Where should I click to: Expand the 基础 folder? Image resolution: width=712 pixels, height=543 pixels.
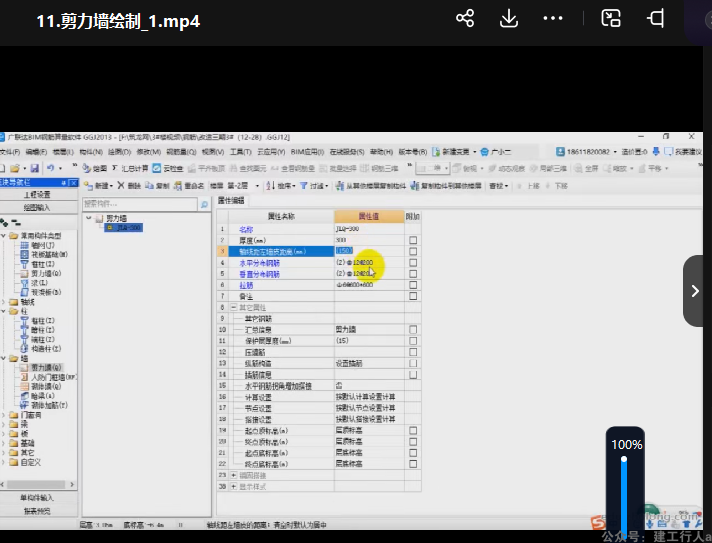[4, 443]
